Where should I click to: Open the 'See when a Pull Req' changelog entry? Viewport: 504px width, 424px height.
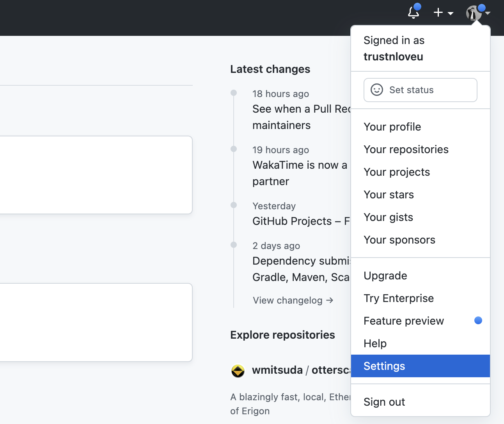coord(302,117)
